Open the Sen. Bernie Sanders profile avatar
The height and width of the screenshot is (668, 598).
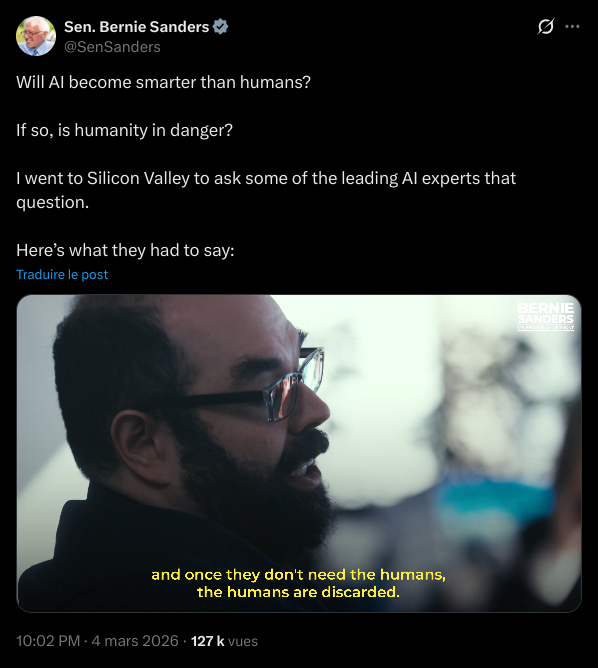[36, 36]
